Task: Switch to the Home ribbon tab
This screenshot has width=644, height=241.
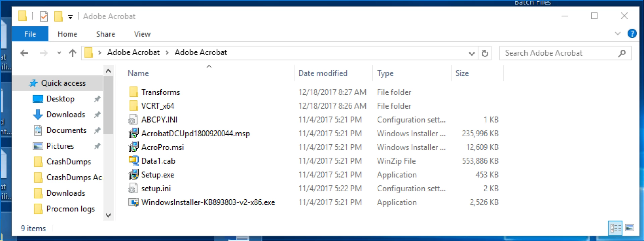Action: (x=67, y=34)
